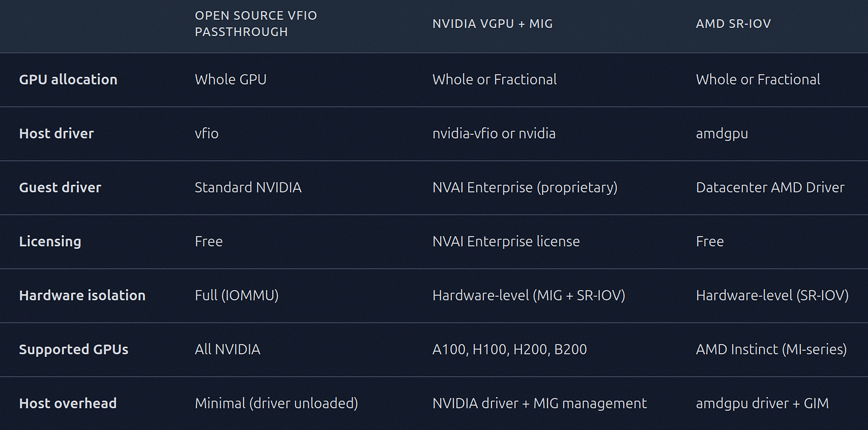This screenshot has height=430, width=868.
Task: Select the A100, H100, H200, B200 cell
Action: tap(510, 349)
